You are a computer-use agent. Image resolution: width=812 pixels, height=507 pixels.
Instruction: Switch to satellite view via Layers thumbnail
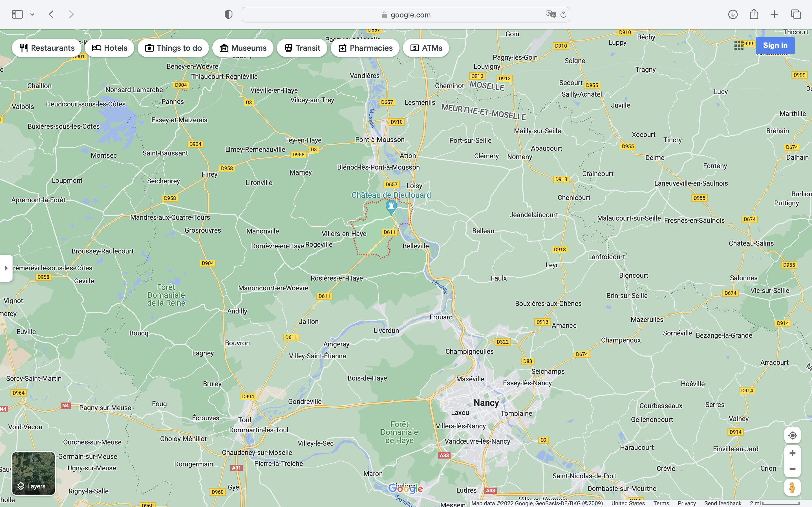(34, 473)
